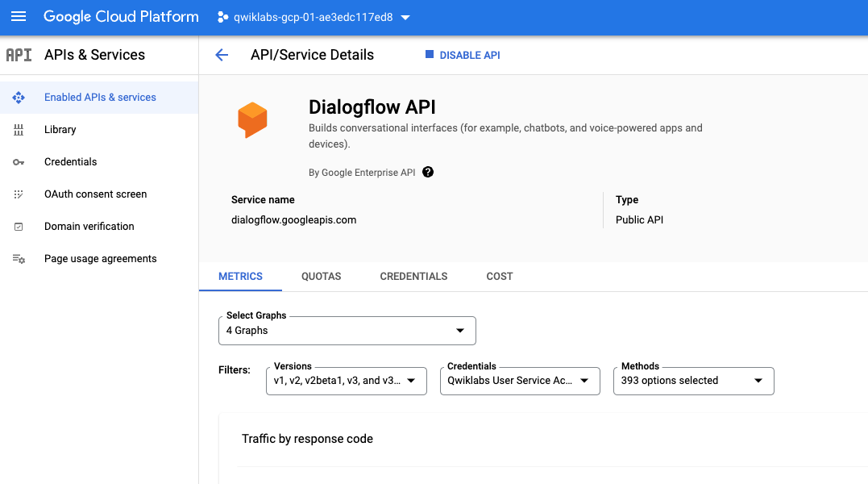This screenshot has height=484, width=868.
Task: Expand the Methods filter dropdown
Action: [693, 381]
